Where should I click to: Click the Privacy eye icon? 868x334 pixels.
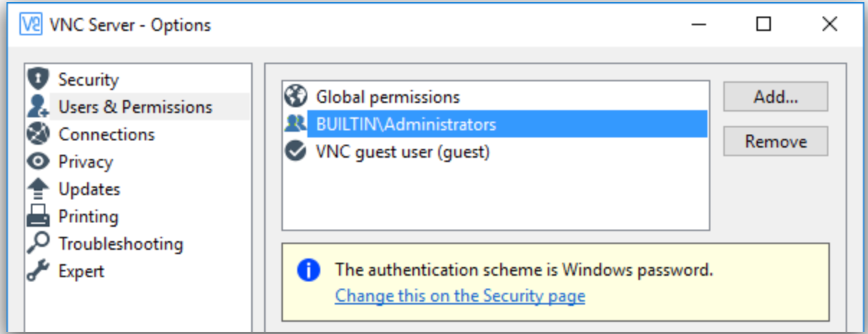point(37,161)
